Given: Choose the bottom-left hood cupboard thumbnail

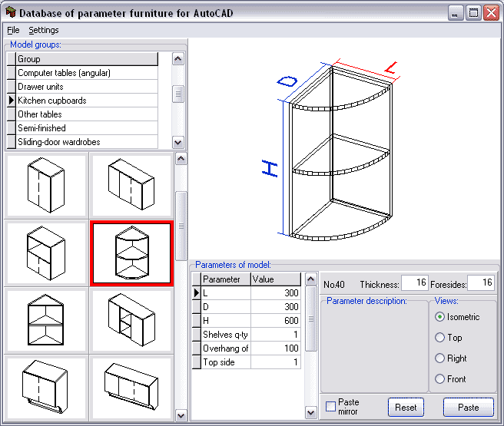Looking at the screenshot, I should (46, 386).
